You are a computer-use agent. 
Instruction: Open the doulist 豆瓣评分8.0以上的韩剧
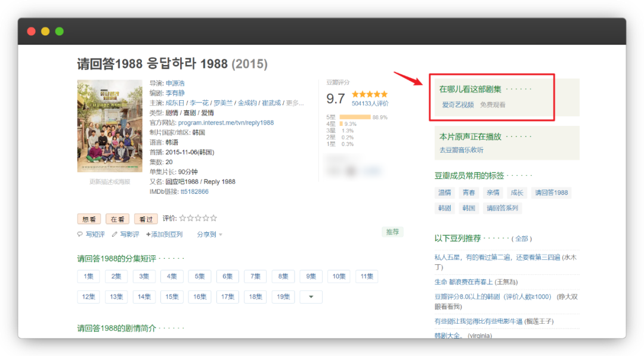(493, 297)
